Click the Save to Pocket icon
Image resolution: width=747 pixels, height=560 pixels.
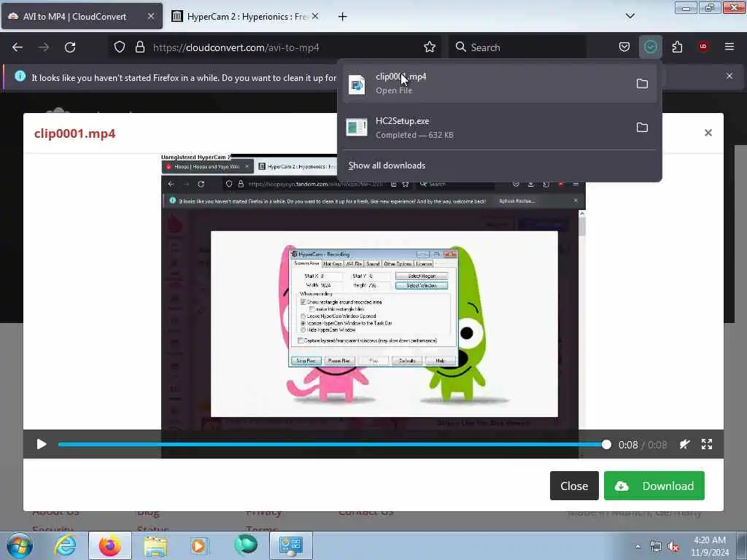tap(624, 47)
